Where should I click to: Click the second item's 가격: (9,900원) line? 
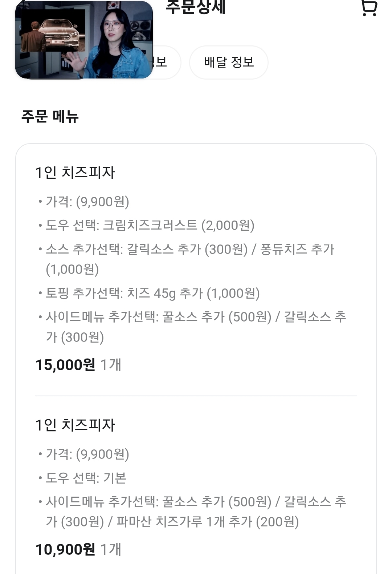[87, 454]
